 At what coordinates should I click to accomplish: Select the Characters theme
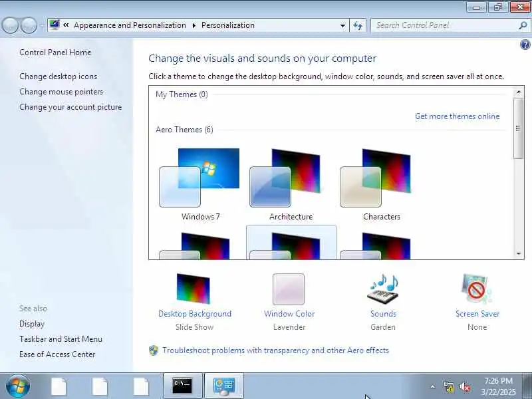[381, 185]
